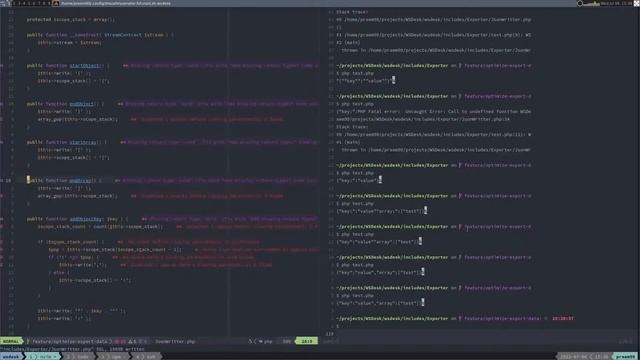This screenshot has height=360, width=640.
Task: Click the window title path in top bar
Action: [116, 3]
